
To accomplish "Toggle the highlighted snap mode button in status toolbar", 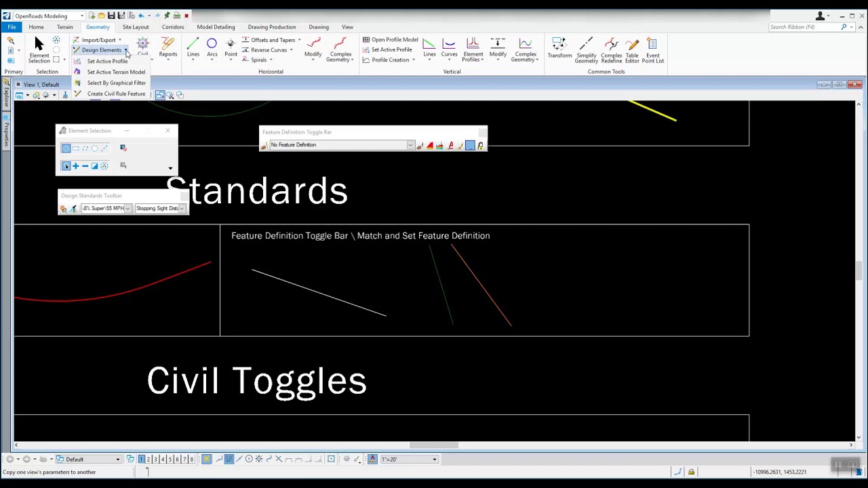I will (x=229, y=460).
